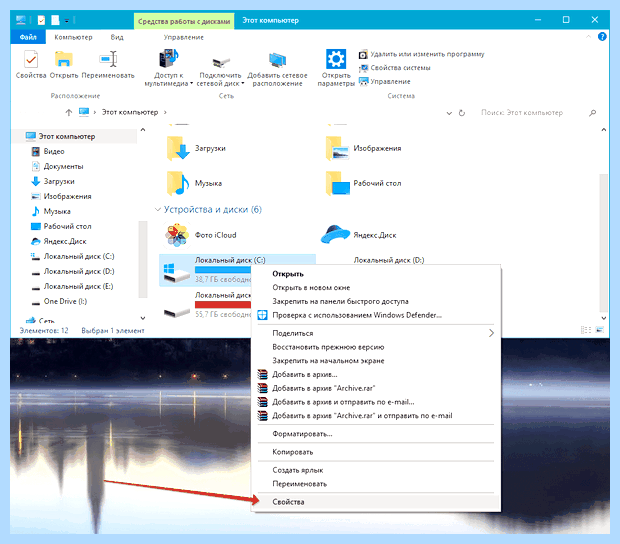Choose Открыть in context menu

click(x=288, y=274)
